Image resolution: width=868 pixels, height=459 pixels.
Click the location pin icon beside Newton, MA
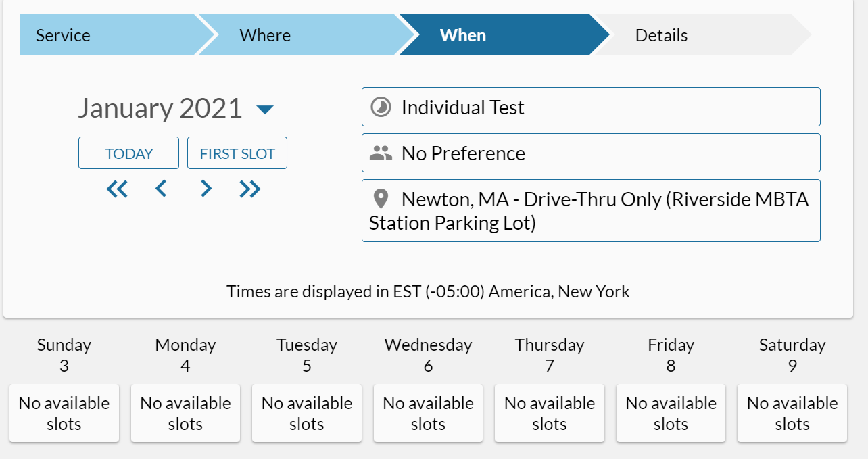click(x=381, y=199)
